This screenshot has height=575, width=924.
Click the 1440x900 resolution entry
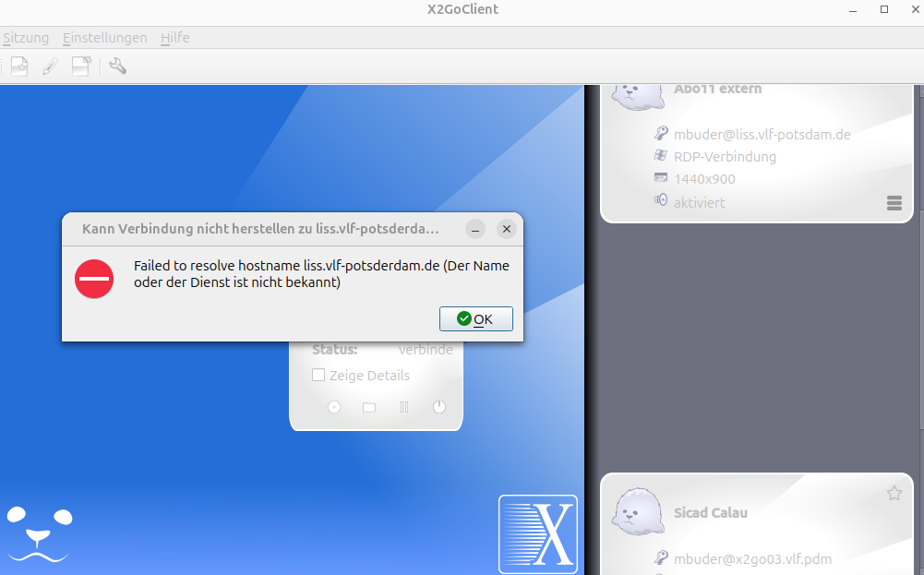point(704,179)
